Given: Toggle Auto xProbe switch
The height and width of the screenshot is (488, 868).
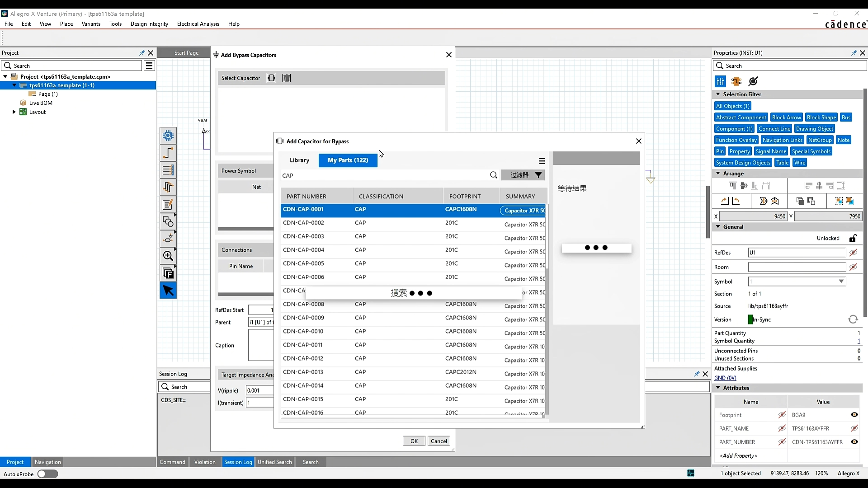Looking at the screenshot, I should coord(48,474).
